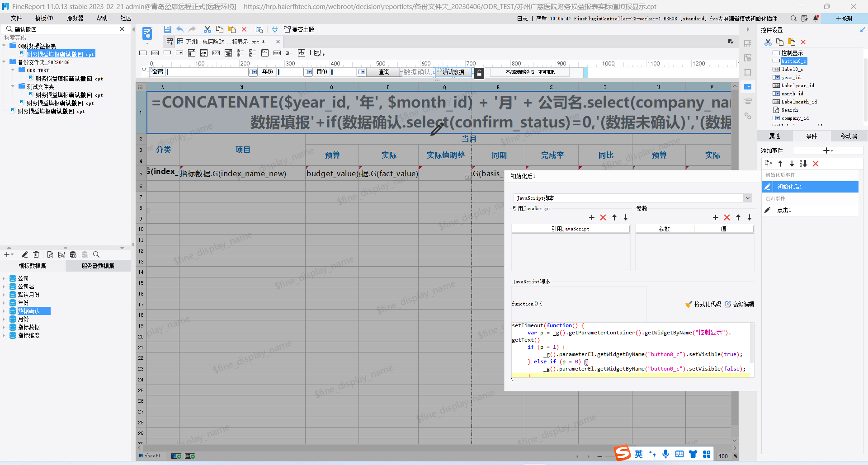The width and height of the screenshot is (868, 465).
Task: Open the 月份 combo box dropdown arrow
Action: (x=362, y=72)
